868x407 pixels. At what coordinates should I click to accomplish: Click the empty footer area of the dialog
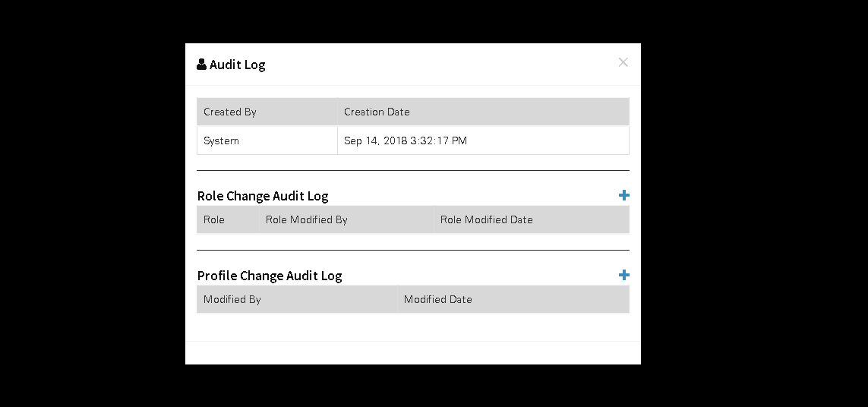[x=413, y=353]
